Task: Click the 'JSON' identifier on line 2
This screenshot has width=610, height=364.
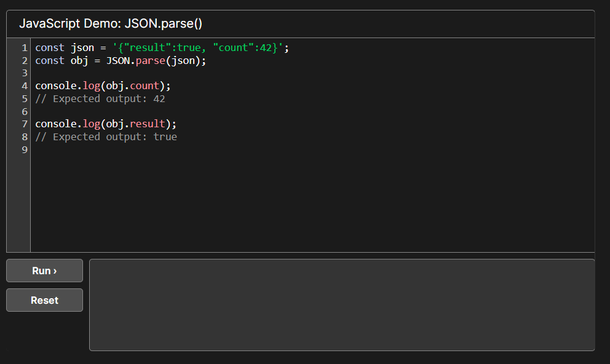Action: click(118, 61)
